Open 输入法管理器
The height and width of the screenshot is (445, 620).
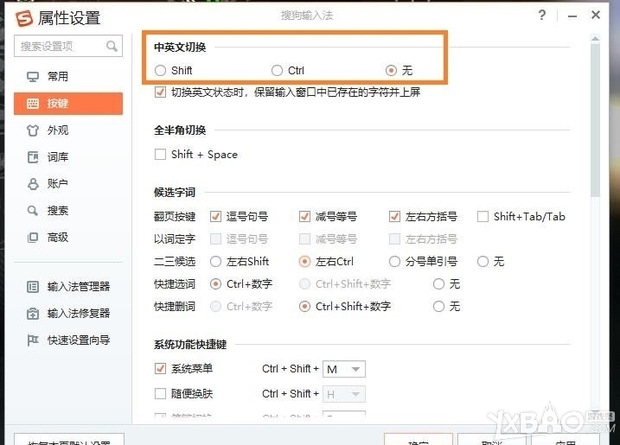tap(79, 287)
